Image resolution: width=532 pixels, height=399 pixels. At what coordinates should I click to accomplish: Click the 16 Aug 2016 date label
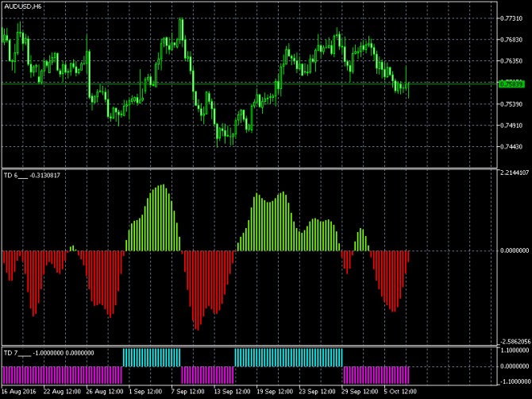19,392
